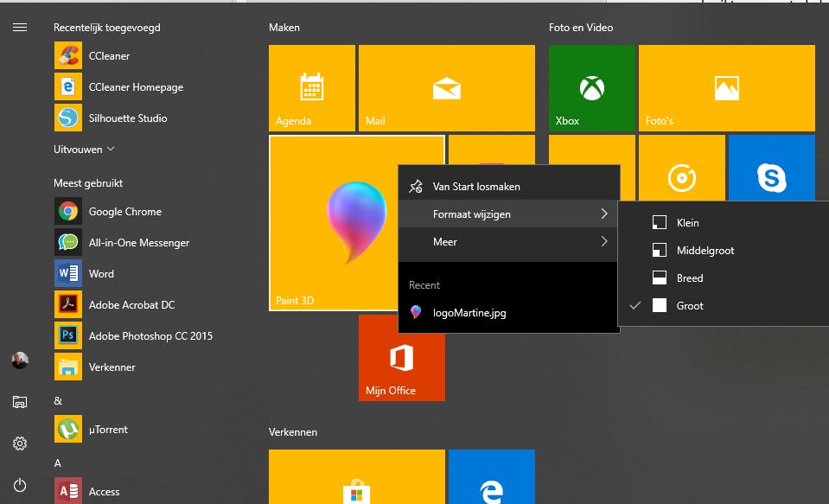Viewport: 829px width, 504px height.
Task: Select the Klein tile size
Action: pos(687,223)
